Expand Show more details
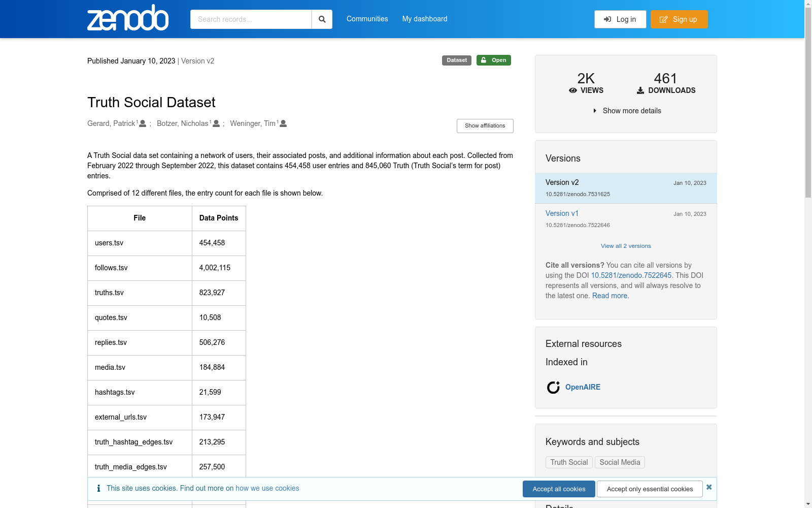812x508 pixels. pos(626,111)
